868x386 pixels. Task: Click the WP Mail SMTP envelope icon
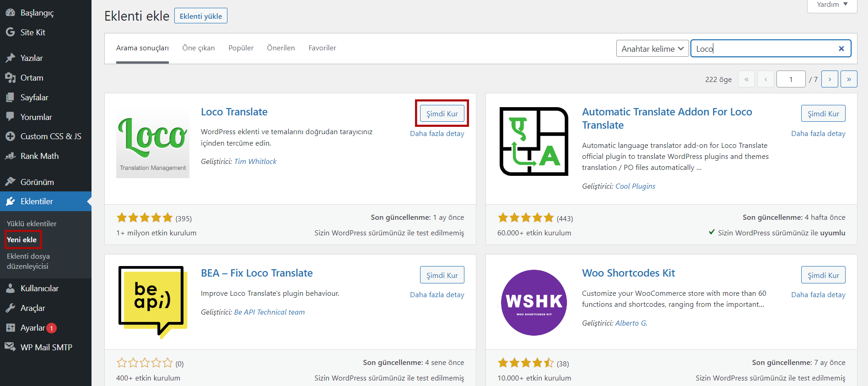[10, 347]
